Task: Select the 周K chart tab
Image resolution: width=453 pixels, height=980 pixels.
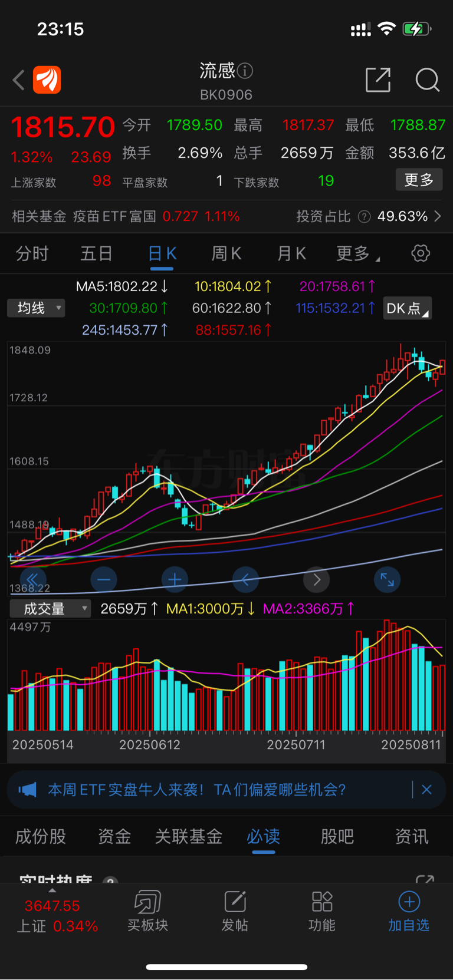Action: pos(226,254)
